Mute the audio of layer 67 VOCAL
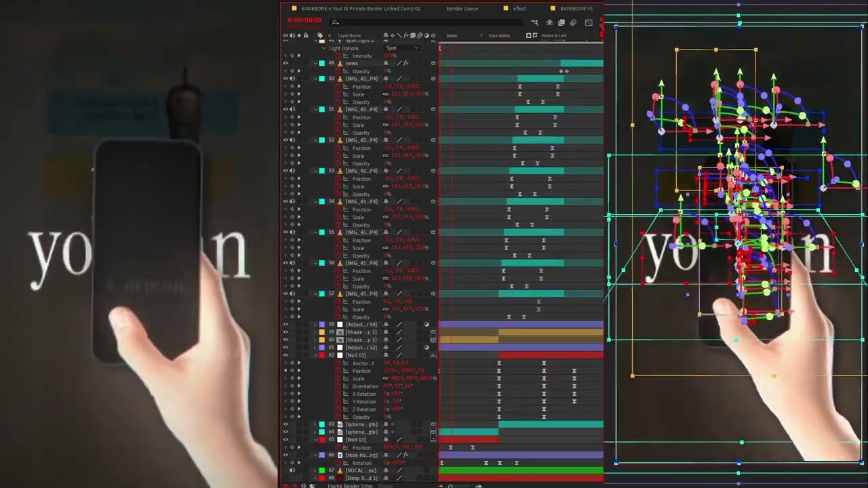 coord(292,470)
